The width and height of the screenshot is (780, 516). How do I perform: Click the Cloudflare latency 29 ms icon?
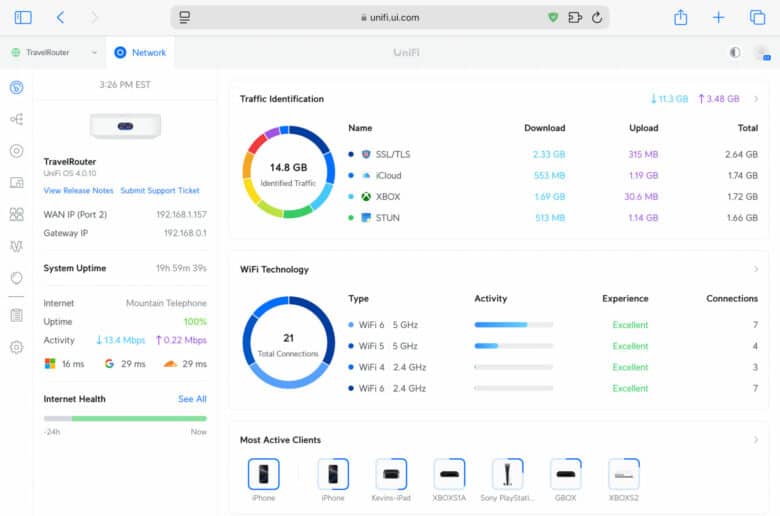click(171, 364)
